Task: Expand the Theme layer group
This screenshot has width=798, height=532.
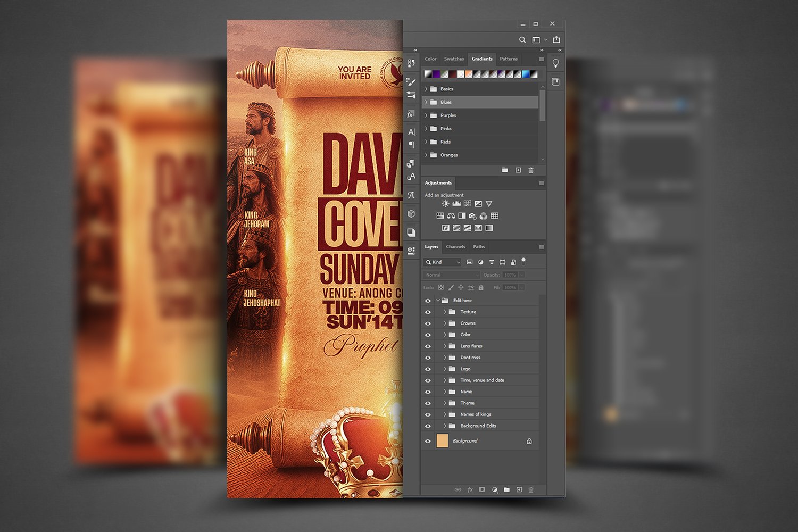Action: tap(445, 403)
